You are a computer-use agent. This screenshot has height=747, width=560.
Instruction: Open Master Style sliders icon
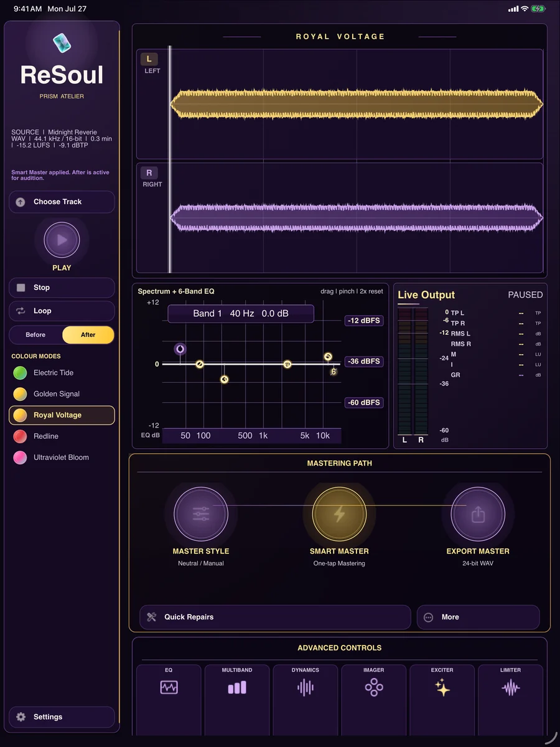click(201, 514)
